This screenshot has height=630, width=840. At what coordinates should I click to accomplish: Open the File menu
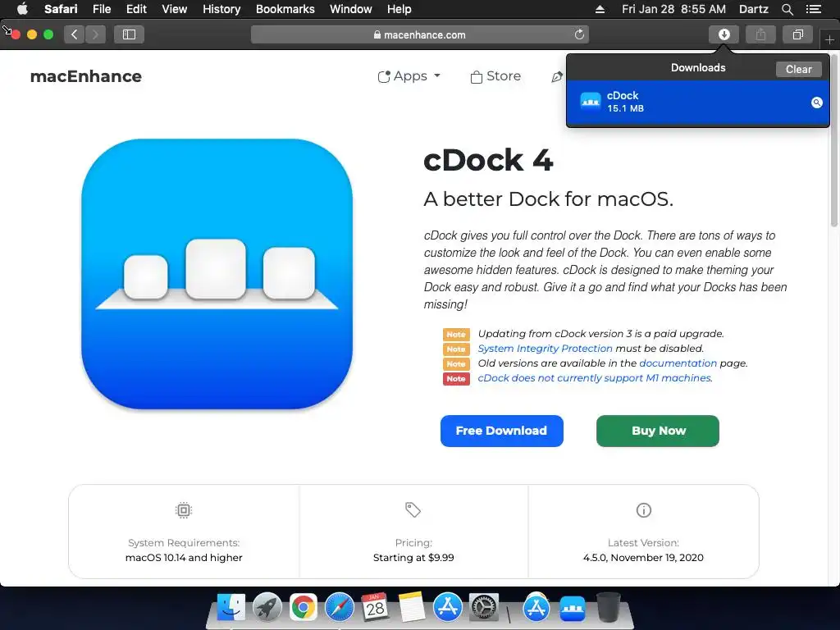[x=102, y=9]
